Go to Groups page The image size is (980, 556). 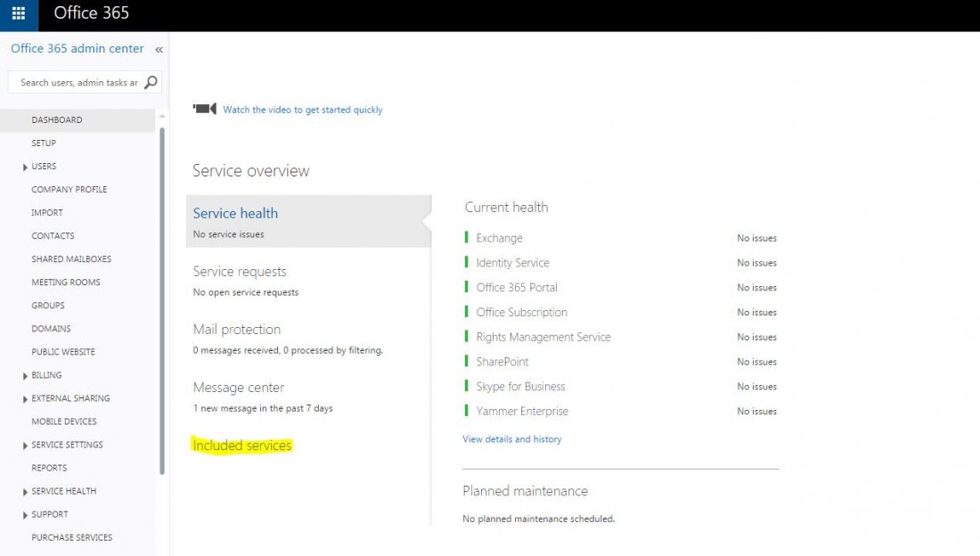(x=48, y=306)
